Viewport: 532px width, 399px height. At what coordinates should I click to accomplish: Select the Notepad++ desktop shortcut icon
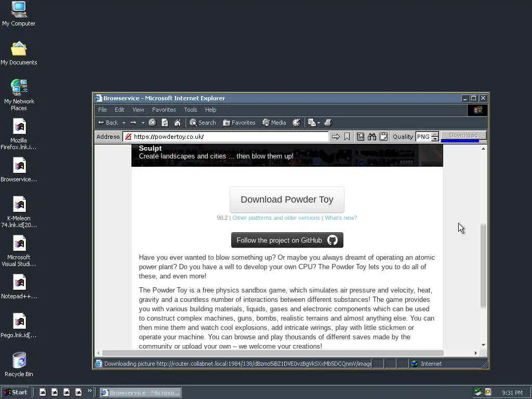pyautogui.click(x=19, y=287)
